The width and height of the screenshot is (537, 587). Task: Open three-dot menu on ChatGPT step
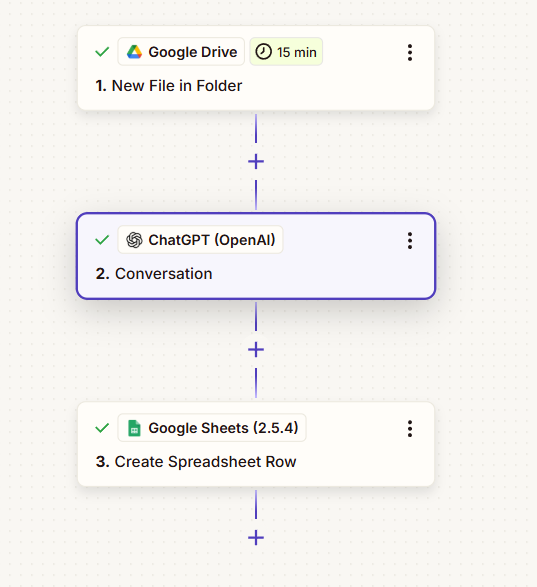pos(410,240)
